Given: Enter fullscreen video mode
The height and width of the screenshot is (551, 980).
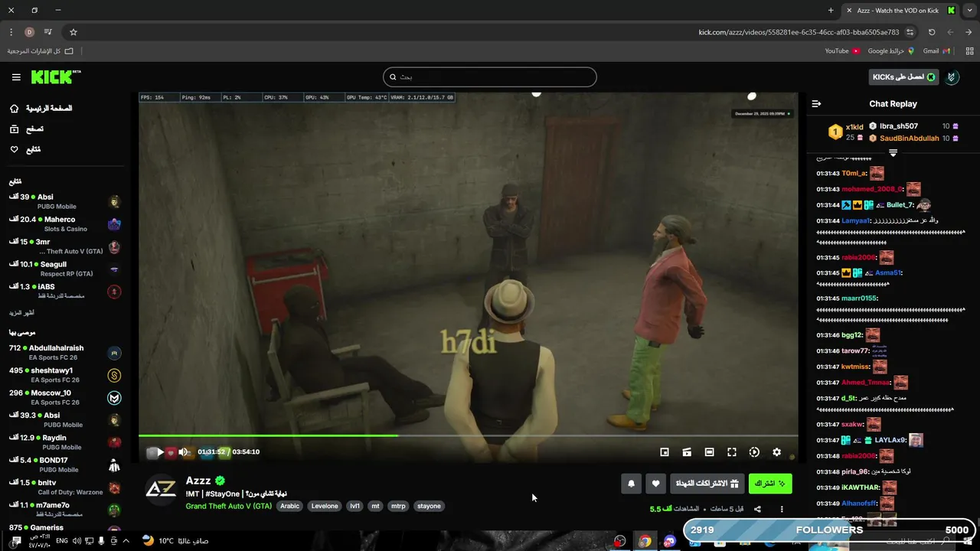Looking at the screenshot, I should (731, 452).
